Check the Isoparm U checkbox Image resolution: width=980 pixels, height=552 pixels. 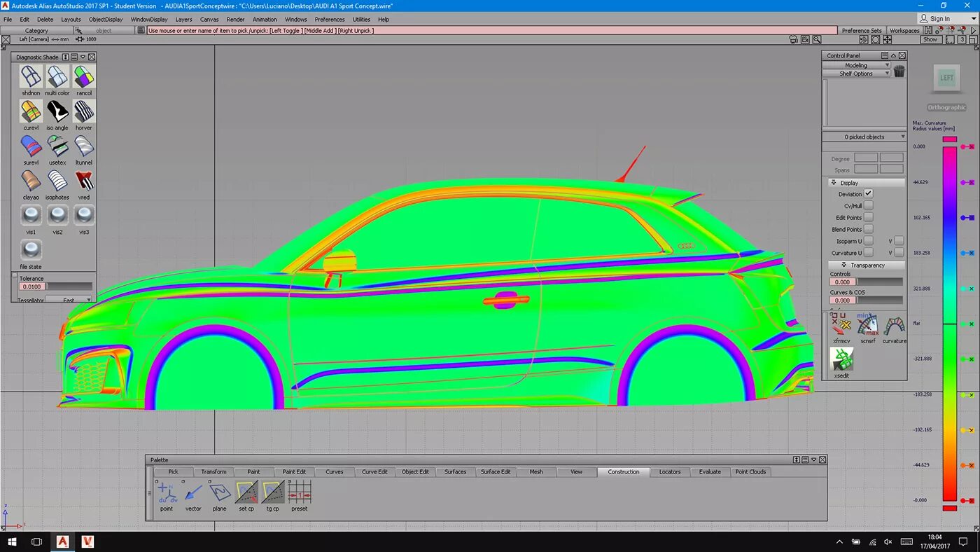868,241
